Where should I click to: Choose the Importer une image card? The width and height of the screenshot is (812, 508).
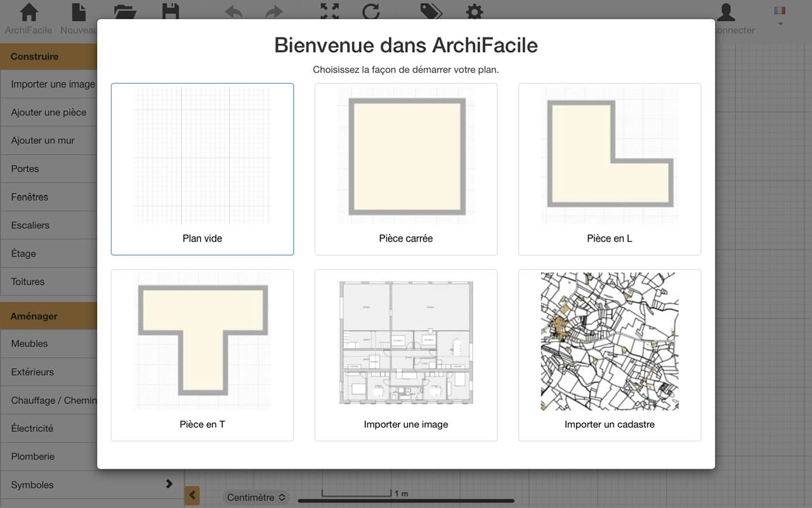click(x=406, y=355)
